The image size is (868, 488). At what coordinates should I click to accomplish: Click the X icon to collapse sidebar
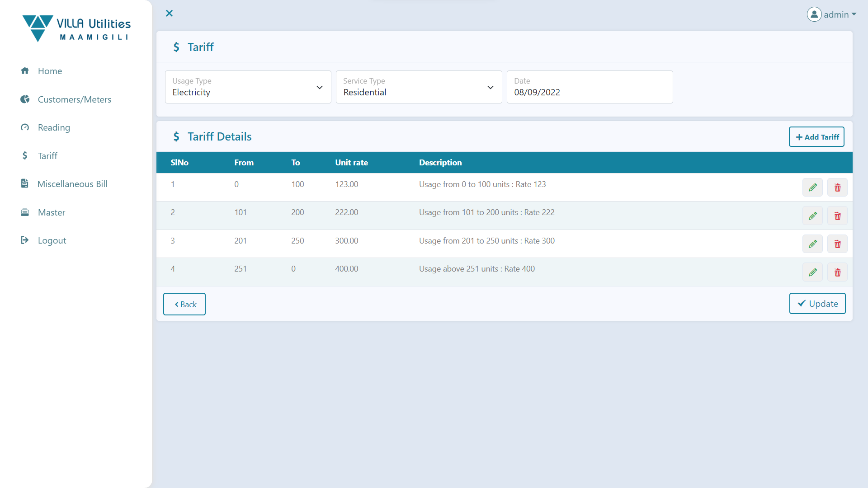[170, 14]
